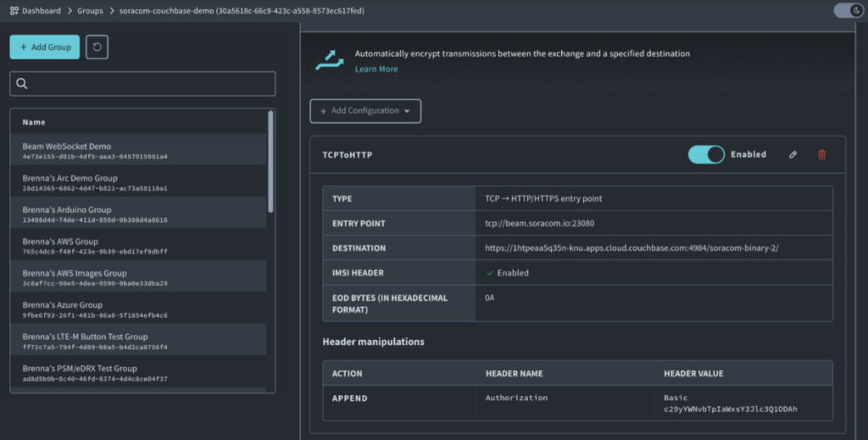Screen dimensions: 868x440
Task: Go to Dashboard in breadcrumb
Action: click(42, 11)
